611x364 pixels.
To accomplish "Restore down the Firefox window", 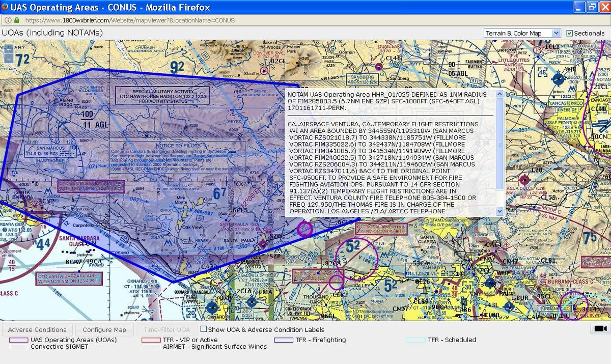I will click(592, 7).
